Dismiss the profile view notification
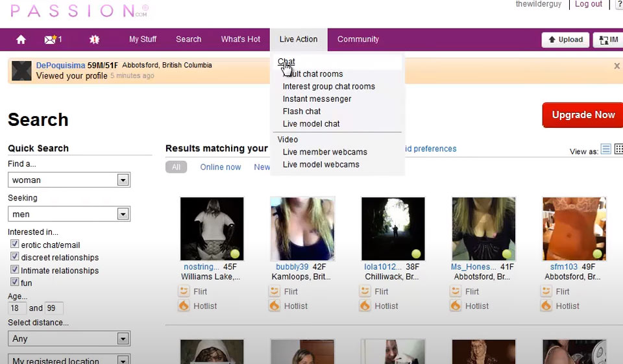The width and height of the screenshot is (623, 364). pos(617,66)
